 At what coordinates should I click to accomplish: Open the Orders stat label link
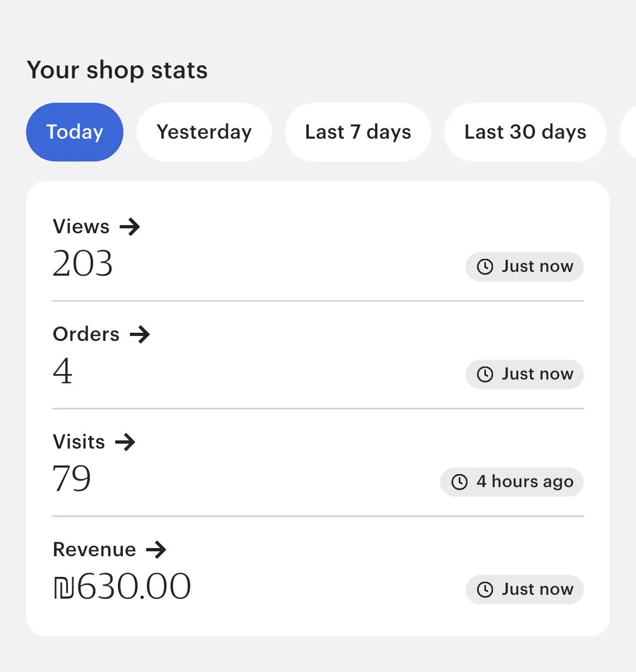86,334
